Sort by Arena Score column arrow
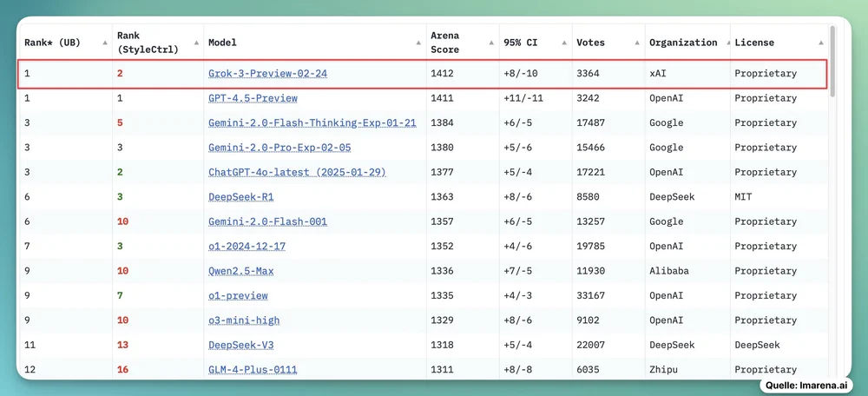 click(492, 43)
